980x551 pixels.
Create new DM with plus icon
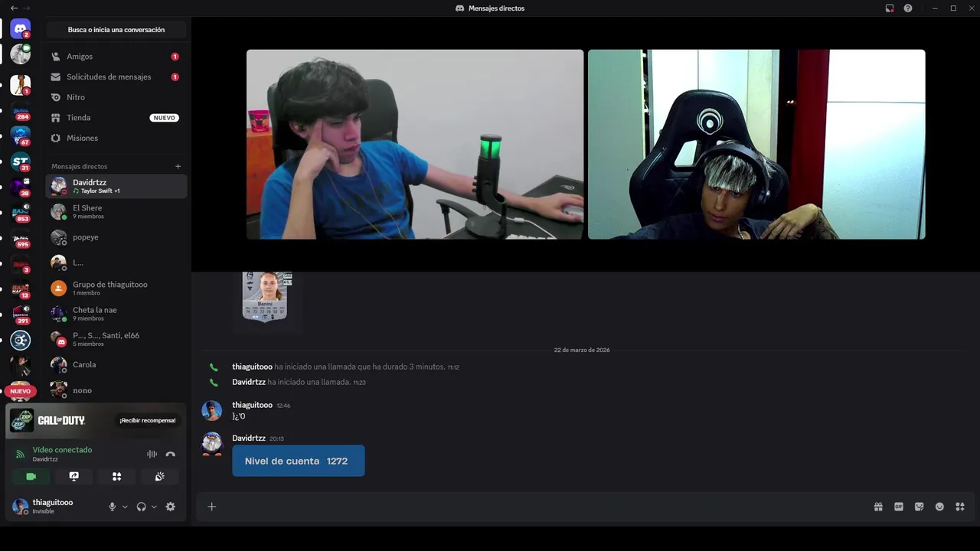pos(178,166)
